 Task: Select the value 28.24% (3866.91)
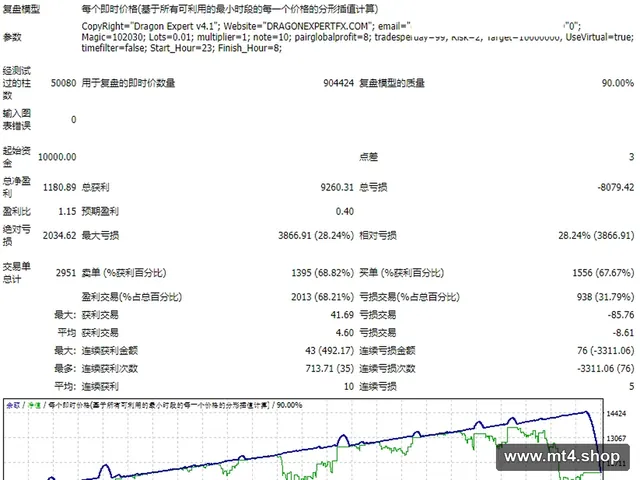point(596,236)
